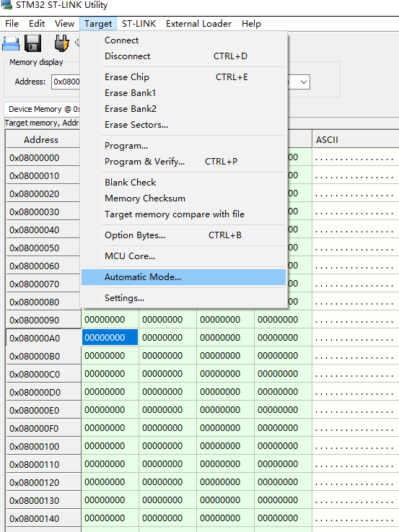Click address cell 0x08000030
Viewport: 399px width, 532px height.
coord(43,212)
